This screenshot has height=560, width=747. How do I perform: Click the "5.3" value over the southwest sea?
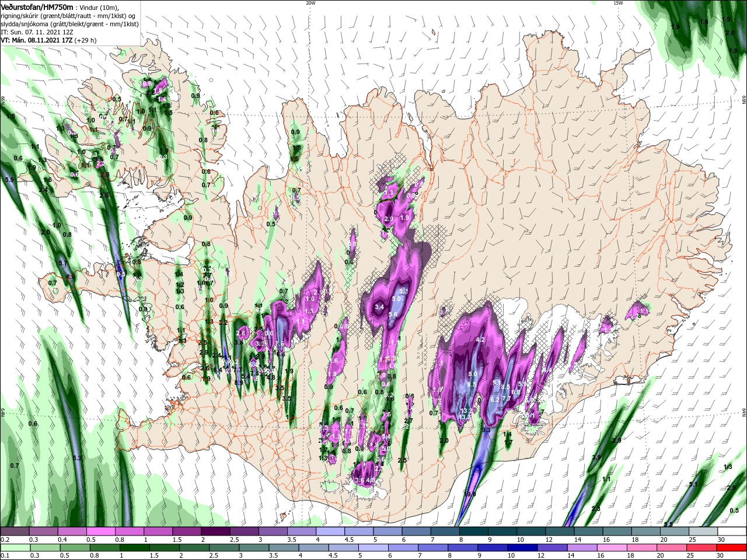[x=77, y=458]
